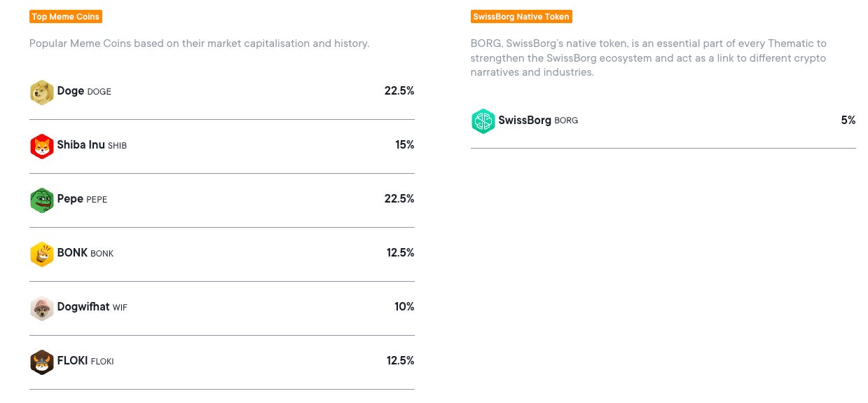The width and height of the screenshot is (868, 403).
Task: Click the FLOKI token name label
Action: [x=85, y=361]
